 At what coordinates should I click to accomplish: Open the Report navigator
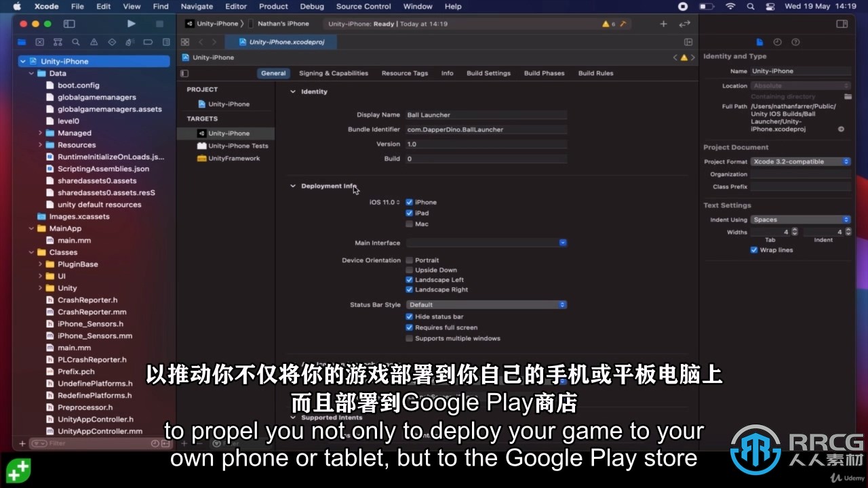(165, 42)
